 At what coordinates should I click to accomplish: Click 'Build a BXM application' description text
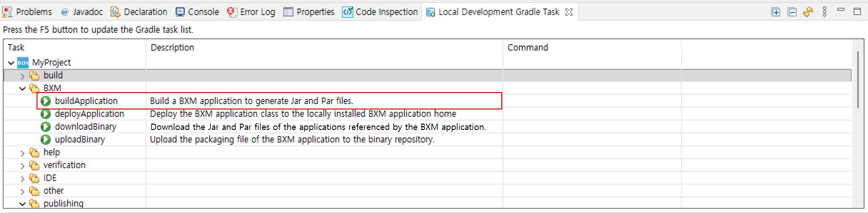pyautogui.click(x=252, y=101)
